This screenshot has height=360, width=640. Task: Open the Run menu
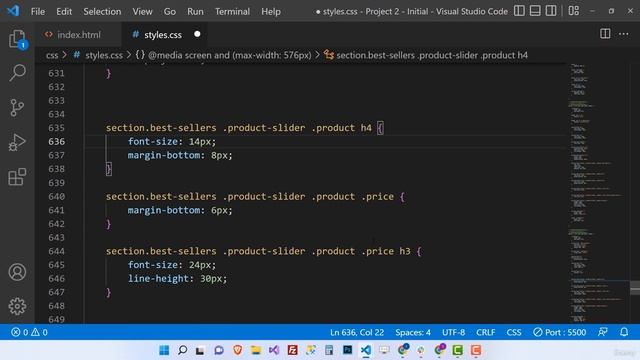click(x=195, y=11)
